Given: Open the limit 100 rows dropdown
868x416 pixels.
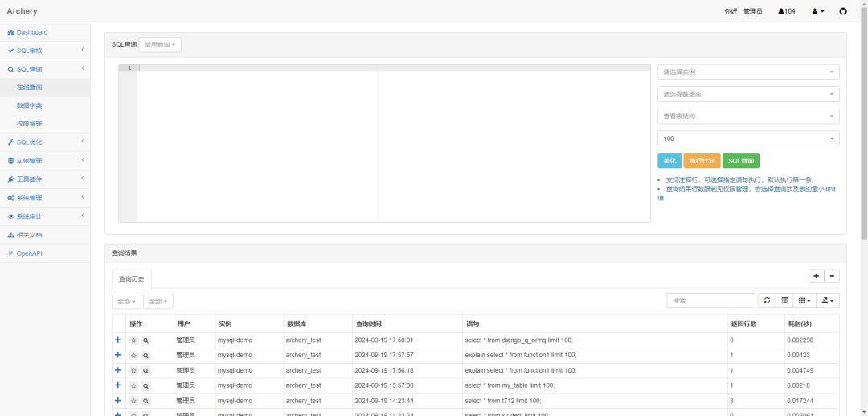Looking at the screenshot, I should tap(747, 138).
